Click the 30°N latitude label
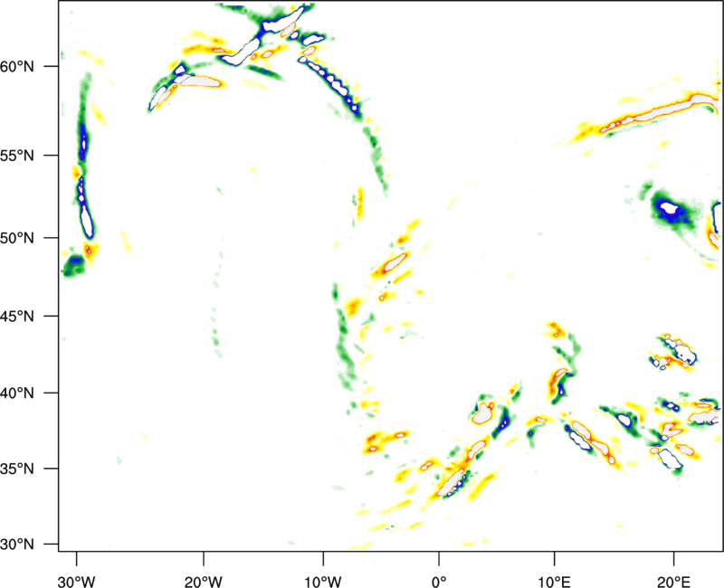 pyautogui.click(x=17, y=545)
